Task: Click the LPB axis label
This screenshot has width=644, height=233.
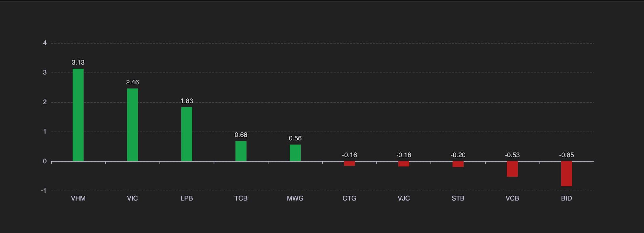Action: [x=187, y=198]
